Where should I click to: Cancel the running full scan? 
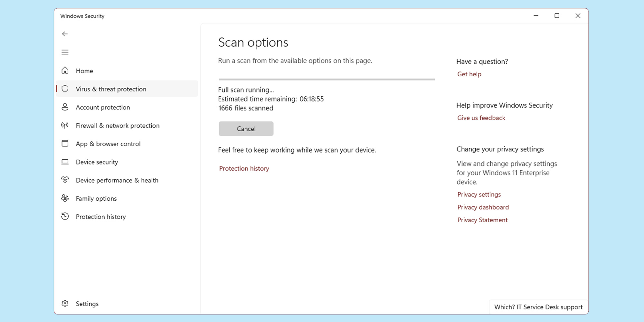pos(246,128)
